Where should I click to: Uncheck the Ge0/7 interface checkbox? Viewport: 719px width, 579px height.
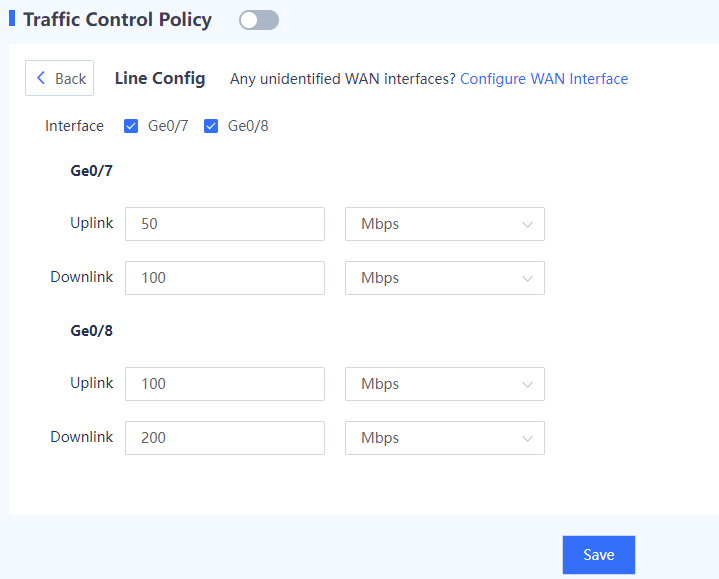131,126
